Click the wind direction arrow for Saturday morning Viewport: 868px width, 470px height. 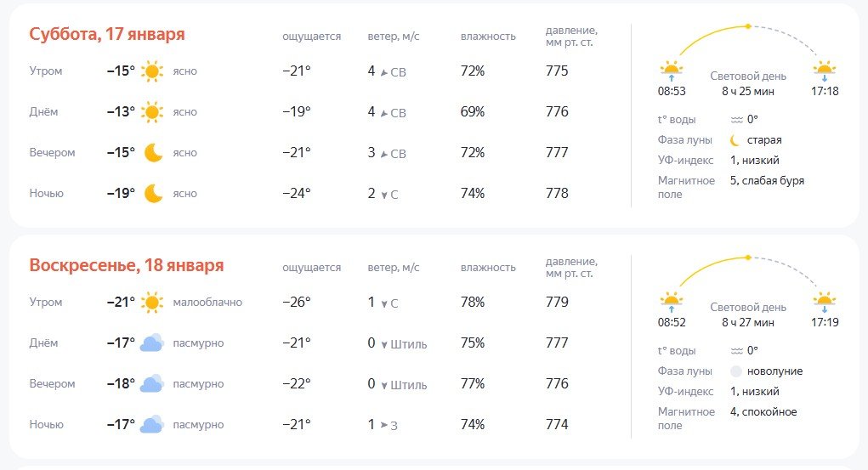tap(384, 72)
